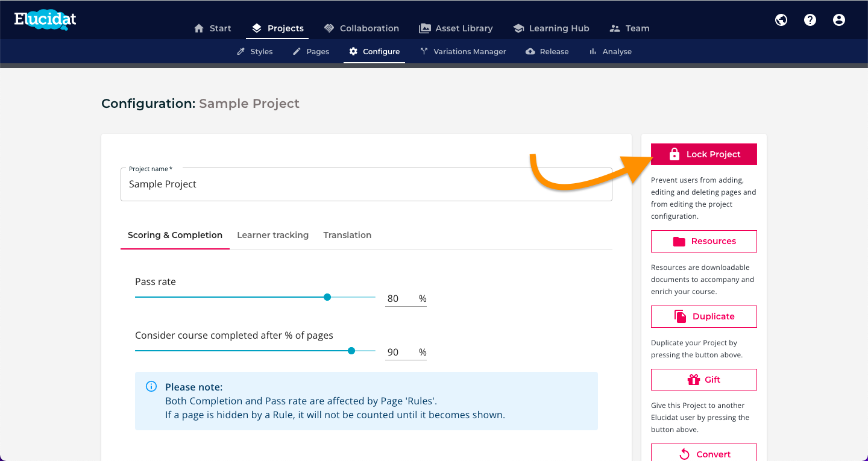Viewport: 868px width, 461px height.
Task: Switch to Pages sub-navigation tab
Action: click(311, 52)
